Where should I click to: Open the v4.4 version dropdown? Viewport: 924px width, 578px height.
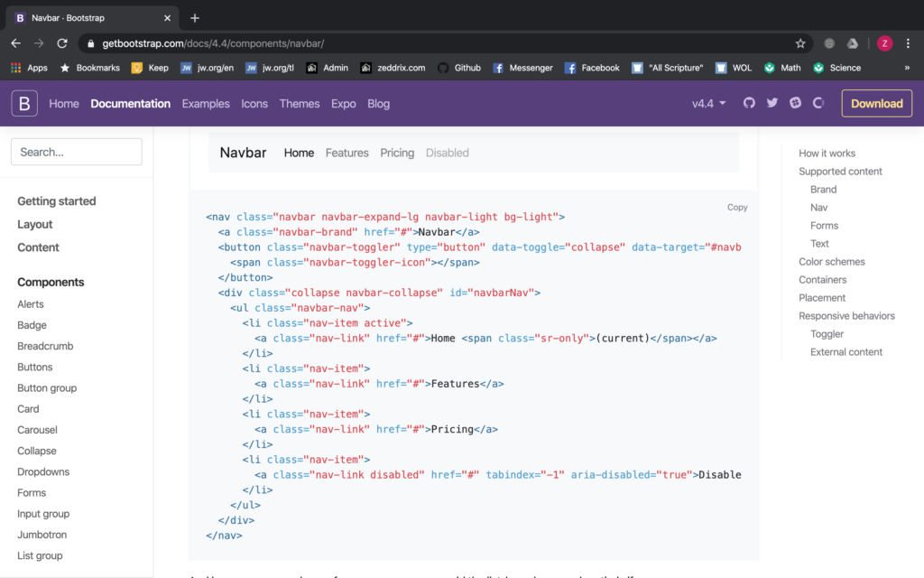pos(709,104)
